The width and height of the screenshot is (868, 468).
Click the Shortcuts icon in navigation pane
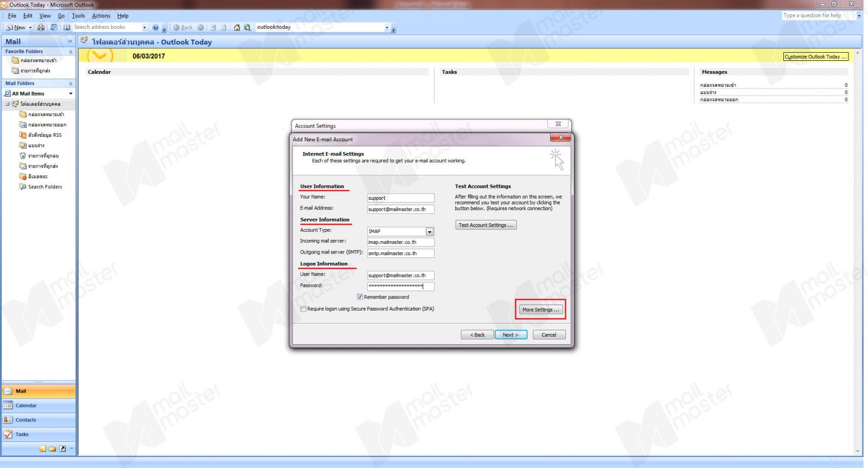(x=62, y=448)
